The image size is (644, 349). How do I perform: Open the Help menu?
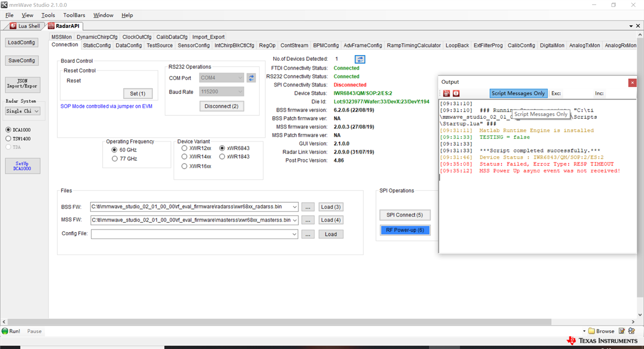127,15
